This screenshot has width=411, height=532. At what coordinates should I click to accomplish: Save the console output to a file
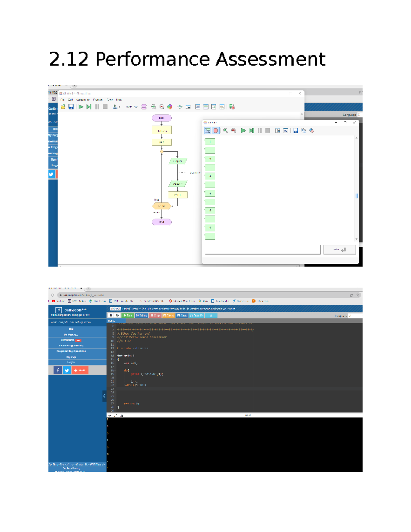coord(296,131)
